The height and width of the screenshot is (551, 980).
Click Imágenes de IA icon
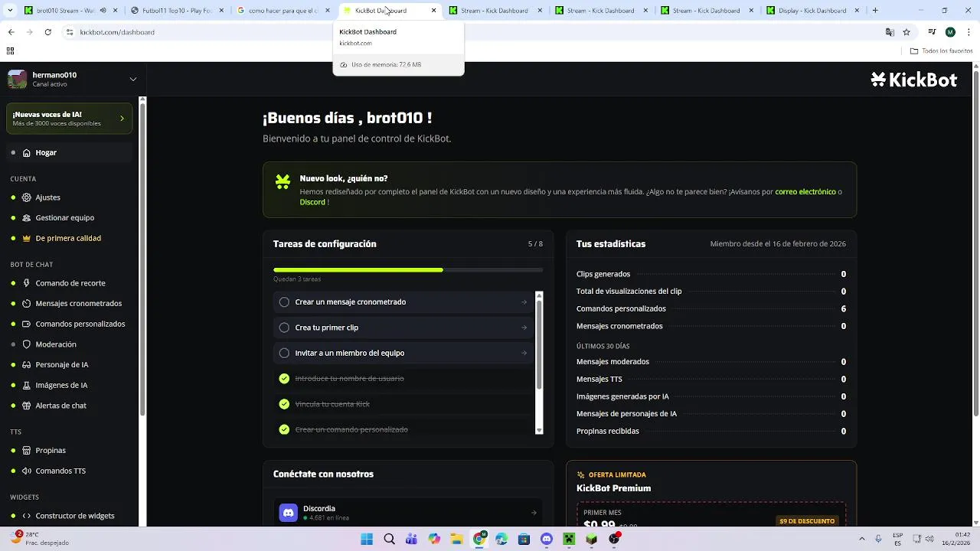[x=27, y=385]
